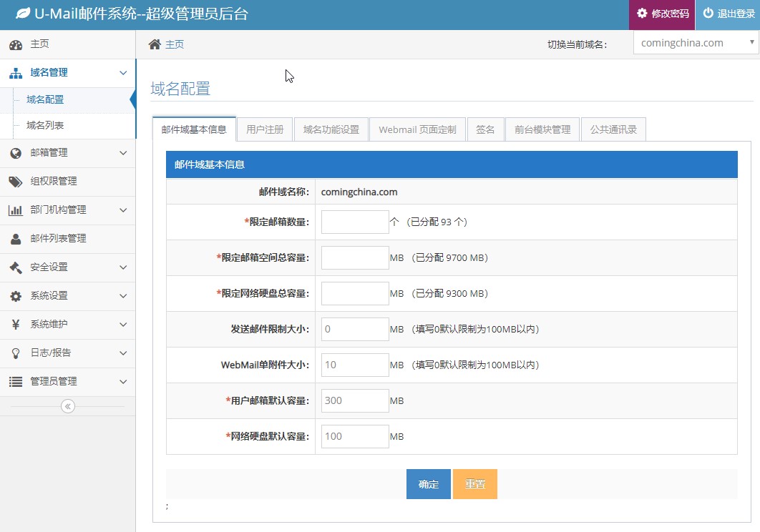Click the tags icon beside 组权限管理
Screen dimensions: 760x532
pos(16,182)
